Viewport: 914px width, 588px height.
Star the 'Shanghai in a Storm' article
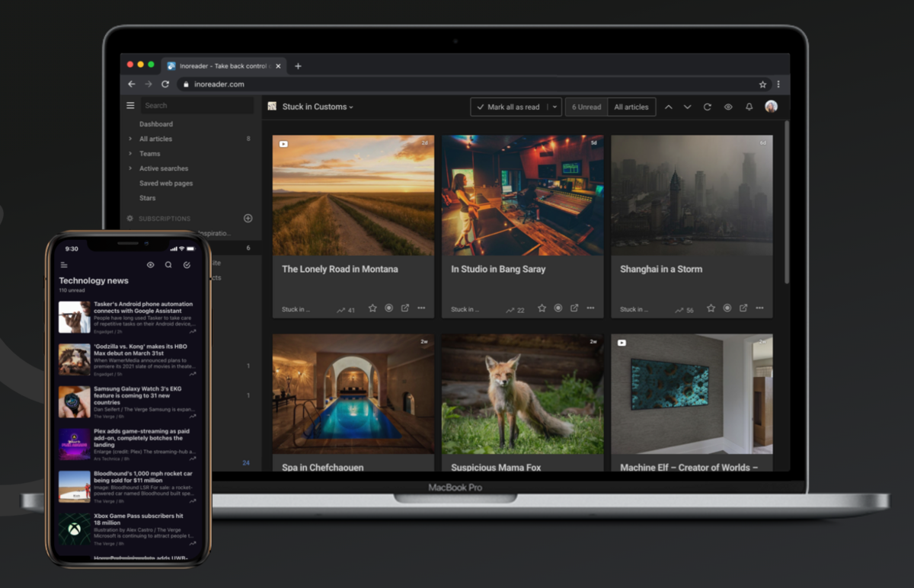click(710, 308)
